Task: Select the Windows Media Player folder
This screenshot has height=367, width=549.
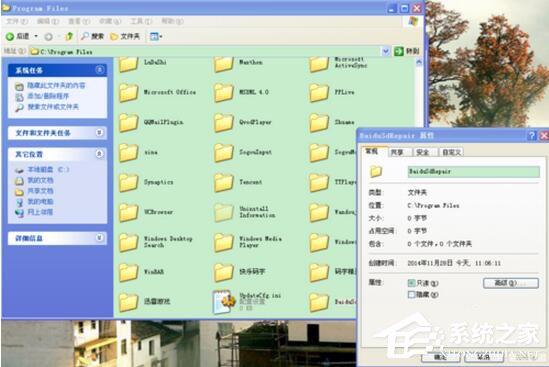Action: [249, 242]
